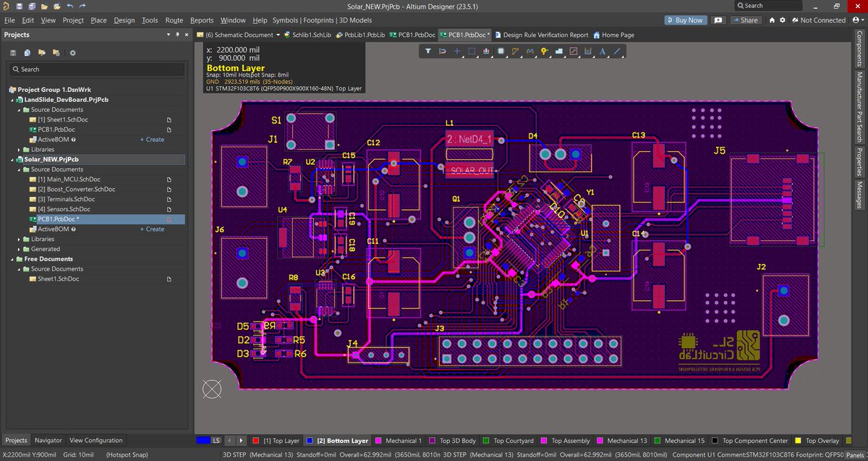The image size is (868, 461).
Task: Click the Share button
Action: pos(744,20)
